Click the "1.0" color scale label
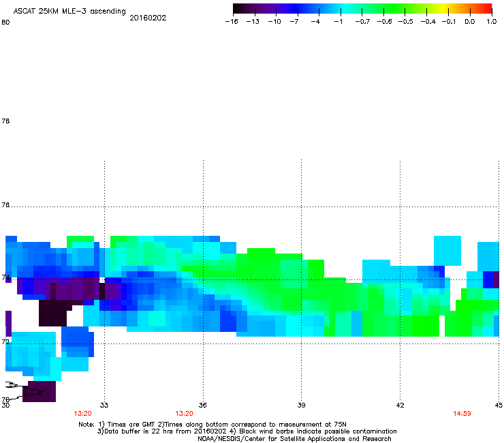The width and height of the screenshot is (504, 443). 492,22
